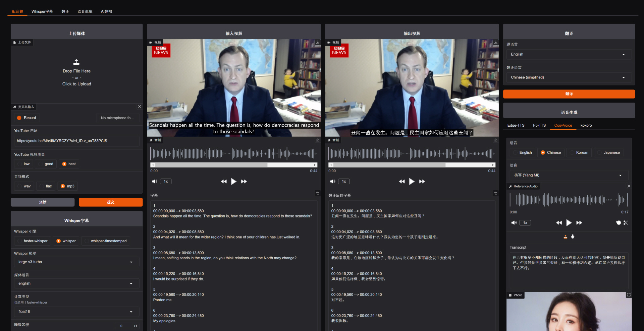Click the YouTube URL input field
The width and height of the screenshot is (644, 331).
[x=76, y=141]
